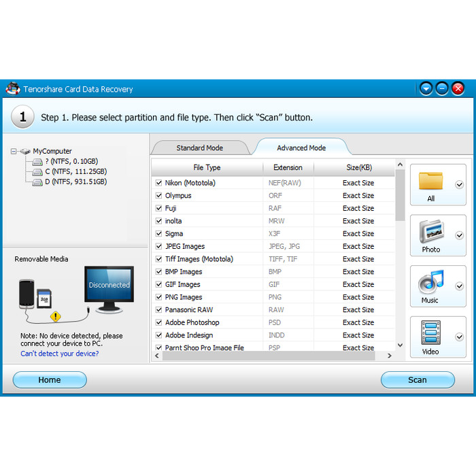
Task: Uncheck the BMP Images checkbox
Action: click(x=158, y=272)
